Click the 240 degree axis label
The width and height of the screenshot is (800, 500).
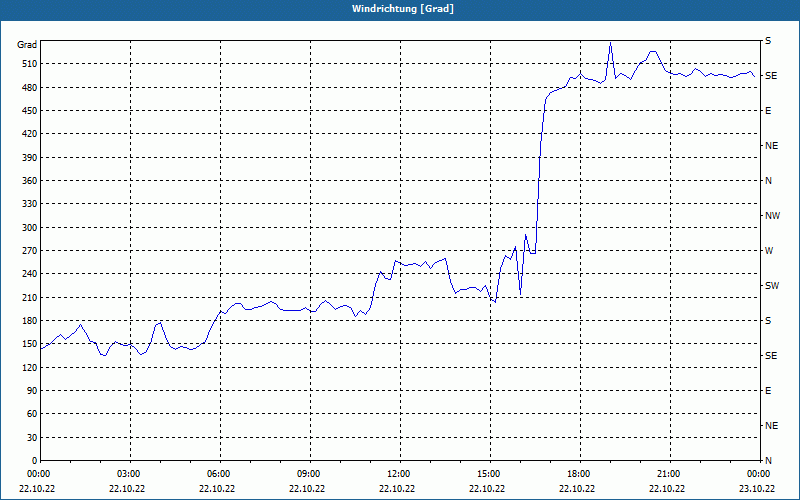(x=30, y=273)
